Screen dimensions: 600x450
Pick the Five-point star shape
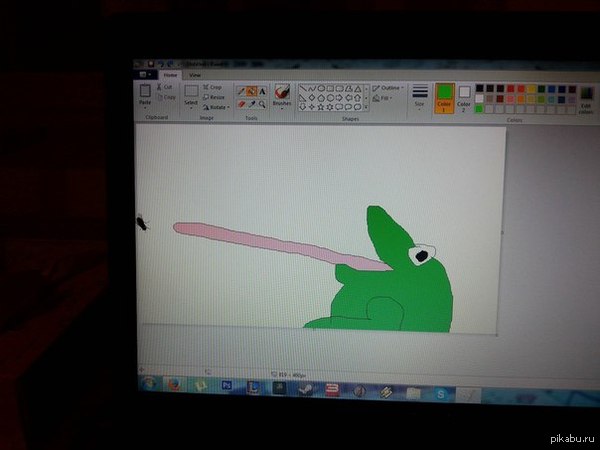point(321,107)
